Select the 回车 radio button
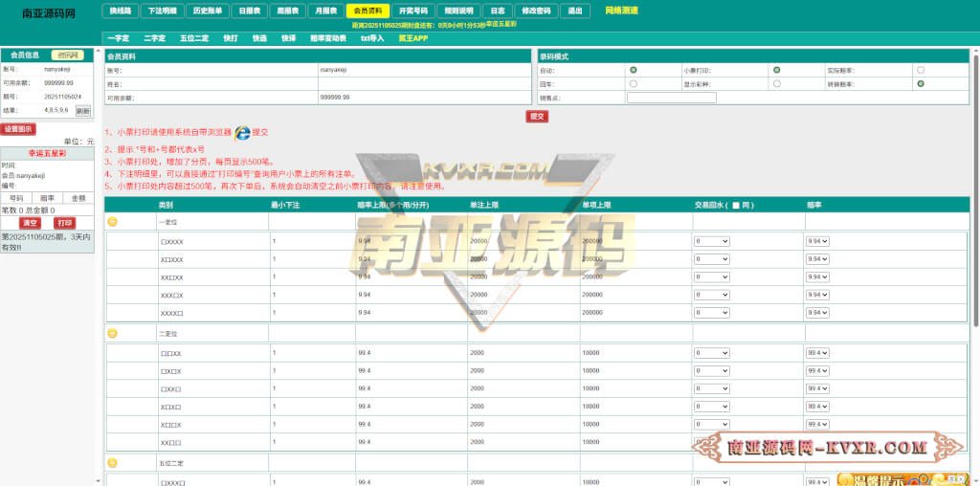 [x=634, y=84]
